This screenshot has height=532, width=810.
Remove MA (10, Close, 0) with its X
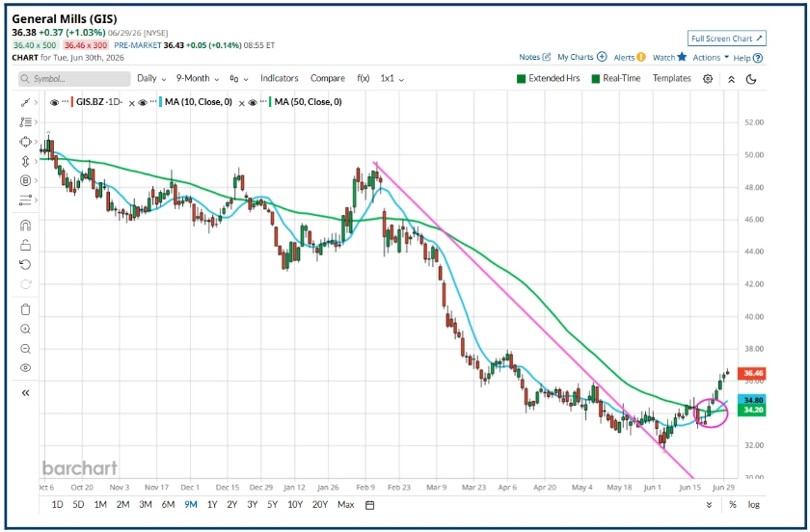241,103
